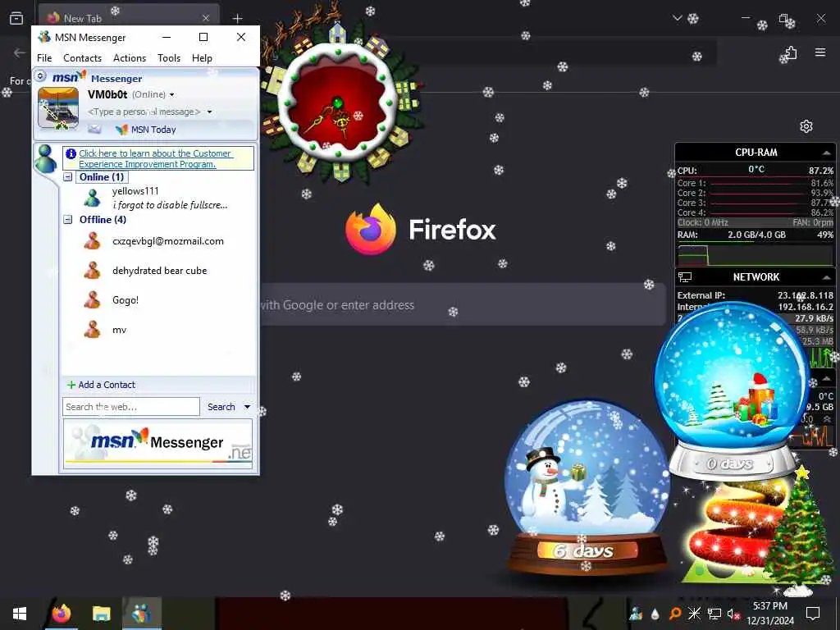Click the Firefox Google search address box
Image resolution: width=840 pixels, height=630 pixels.
coord(463,305)
